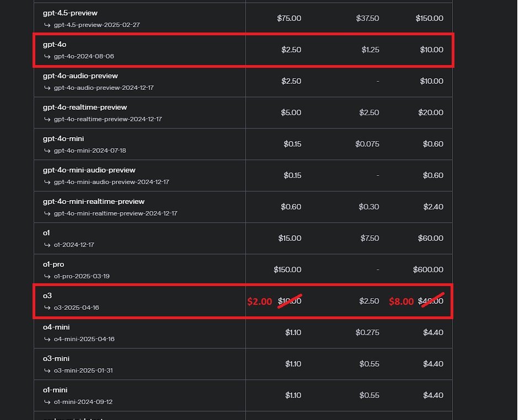This screenshot has width=530, height=420.
Task: Click the $600.00 output price for o1-pro
Action: pyautogui.click(x=429, y=270)
